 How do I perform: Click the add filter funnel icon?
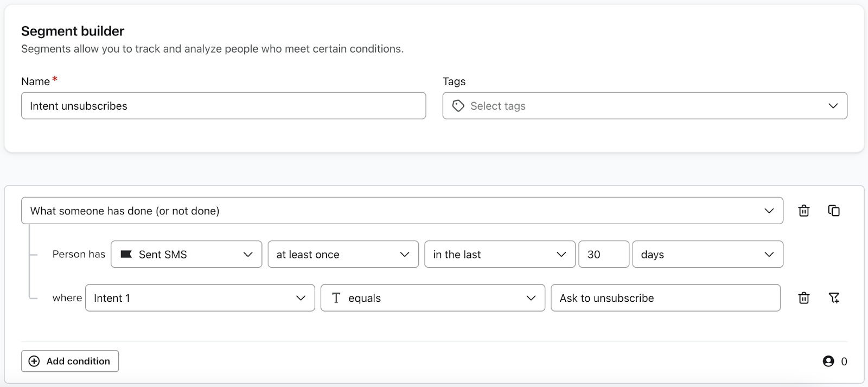click(834, 298)
